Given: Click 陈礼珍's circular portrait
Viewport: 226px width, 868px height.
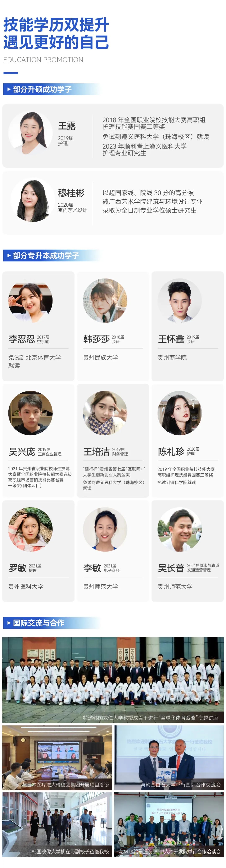Looking at the screenshot, I should [x=180, y=413].
